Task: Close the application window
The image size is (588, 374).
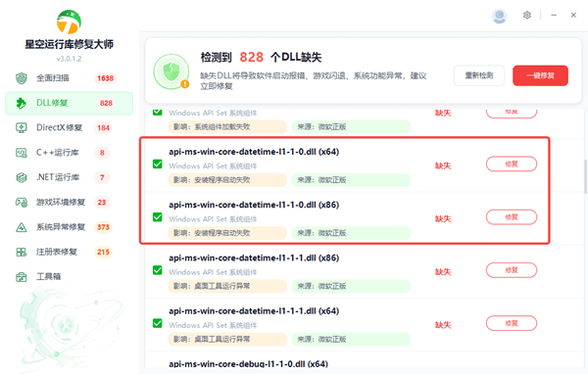Action: [573, 15]
